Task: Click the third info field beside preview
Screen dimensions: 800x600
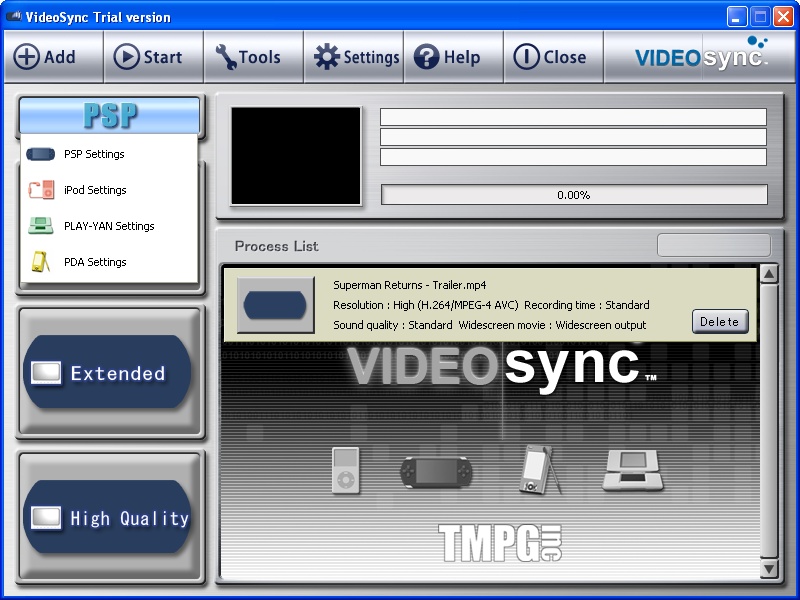Action: [x=573, y=157]
